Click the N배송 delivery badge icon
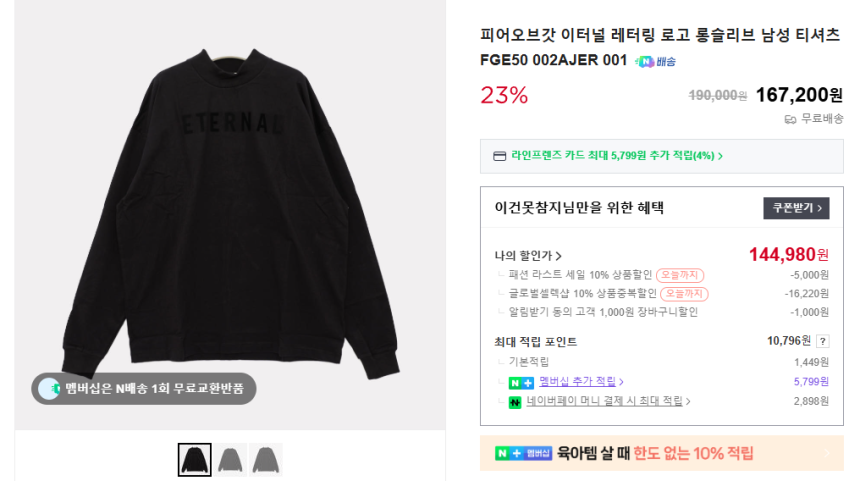The width and height of the screenshot is (849, 481). click(x=646, y=61)
